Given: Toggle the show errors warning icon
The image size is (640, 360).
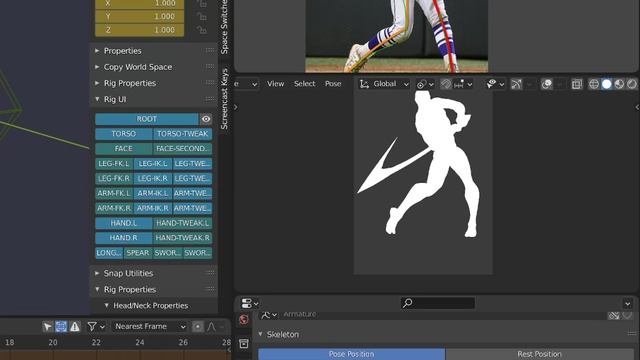Looking at the screenshot, I should pos(75,327).
